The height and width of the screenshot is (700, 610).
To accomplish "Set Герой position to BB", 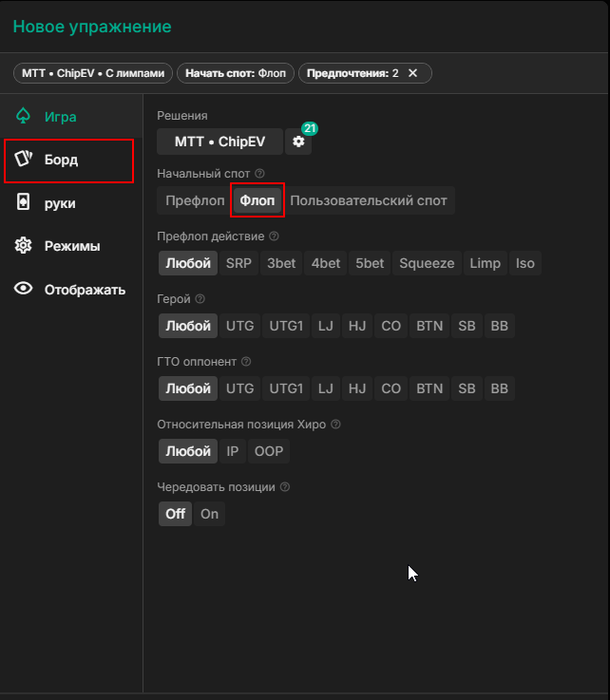I will click(500, 325).
